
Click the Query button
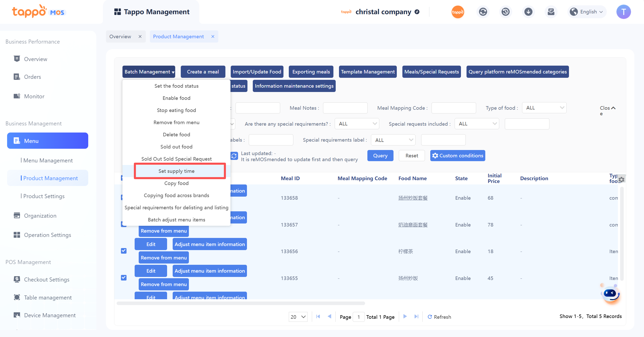380,156
